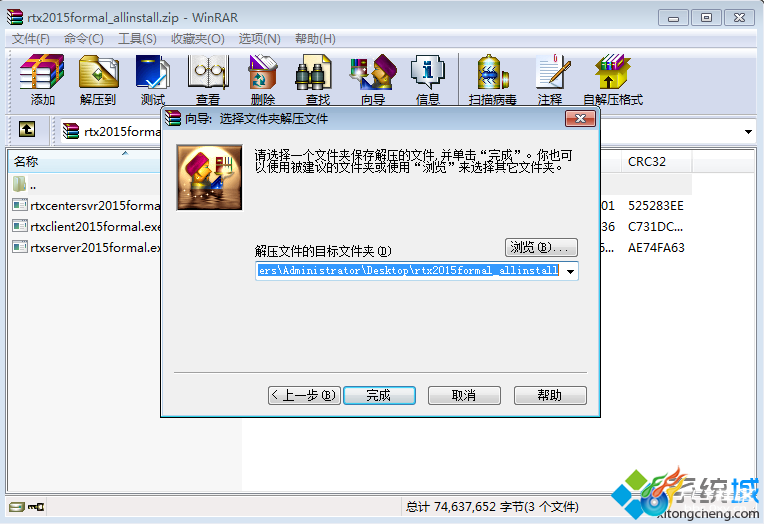Minimize the WinRAR window
Viewport: 764px width, 524px height.
click(673, 18)
